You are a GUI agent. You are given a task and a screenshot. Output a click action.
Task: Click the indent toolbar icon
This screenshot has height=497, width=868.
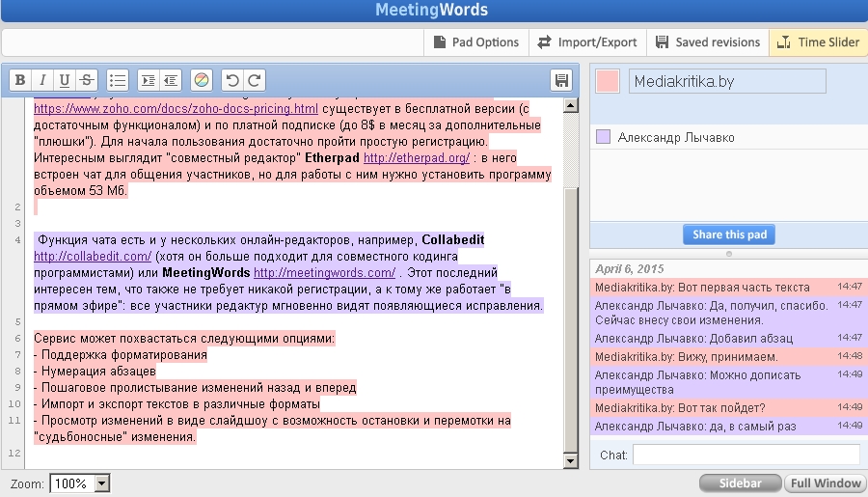pyautogui.click(x=149, y=80)
